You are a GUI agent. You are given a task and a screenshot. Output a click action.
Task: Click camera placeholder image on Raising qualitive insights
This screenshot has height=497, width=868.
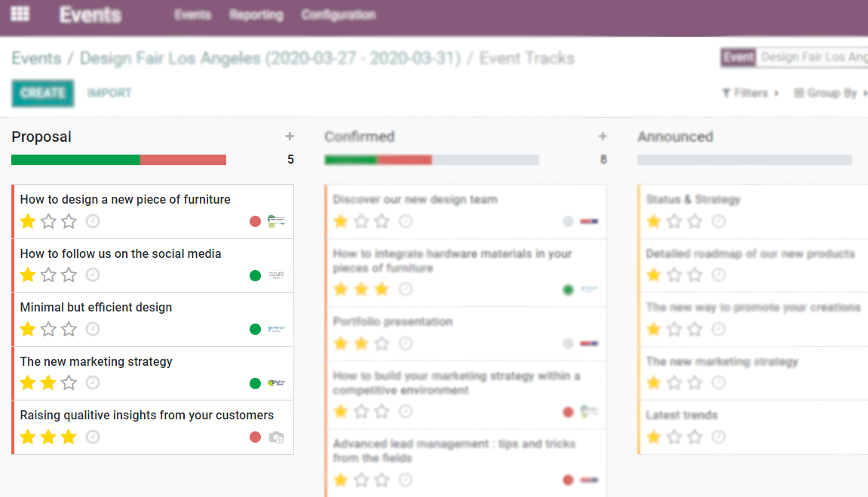[276, 437]
